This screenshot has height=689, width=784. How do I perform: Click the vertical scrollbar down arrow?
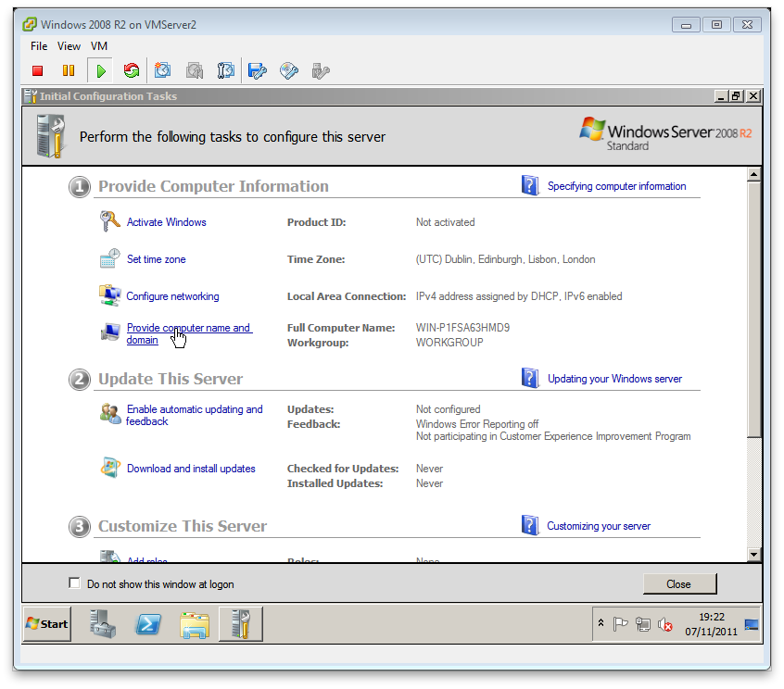coord(753,554)
